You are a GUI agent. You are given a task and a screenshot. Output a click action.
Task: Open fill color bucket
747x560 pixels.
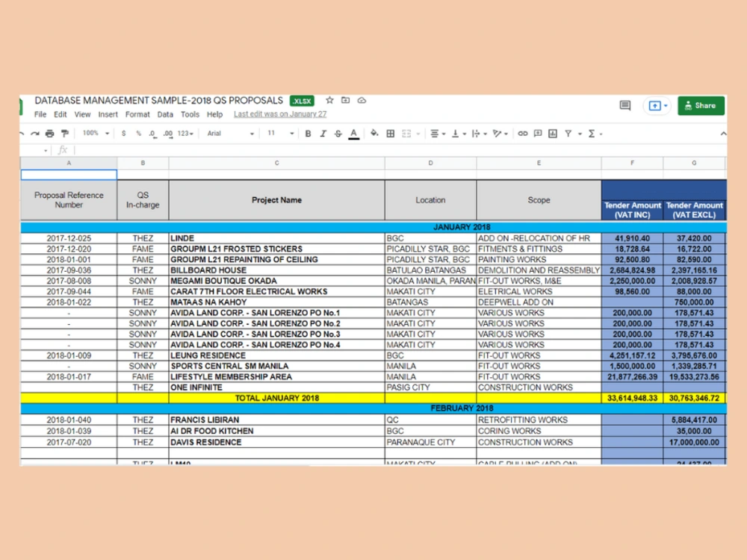[x=374, y=134]
